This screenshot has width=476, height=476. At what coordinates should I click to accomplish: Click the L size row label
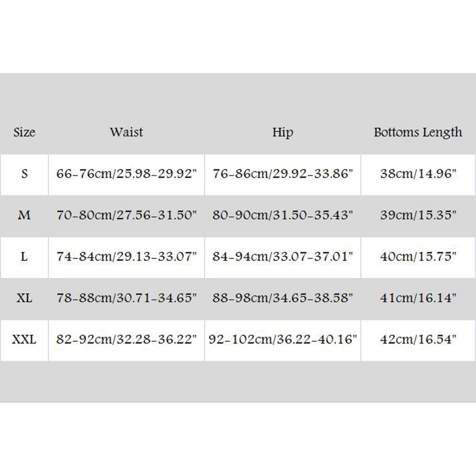pyautogui.click(x=25, y=257)
